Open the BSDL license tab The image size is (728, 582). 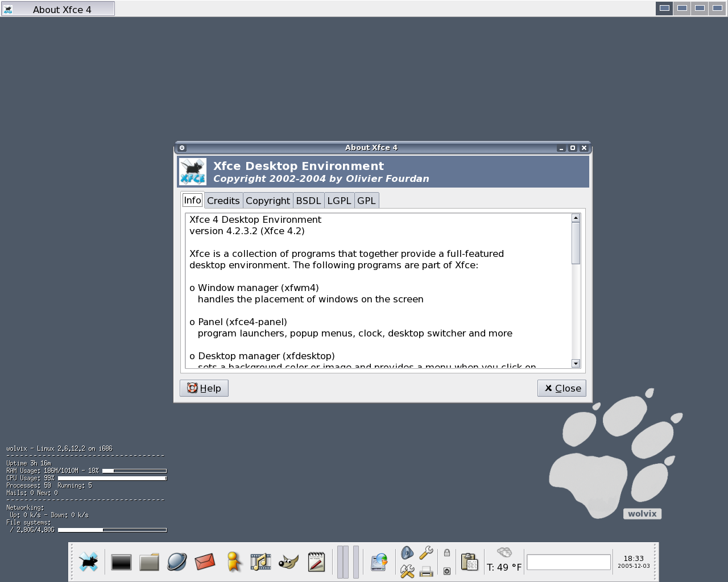(x=308, y=201)
